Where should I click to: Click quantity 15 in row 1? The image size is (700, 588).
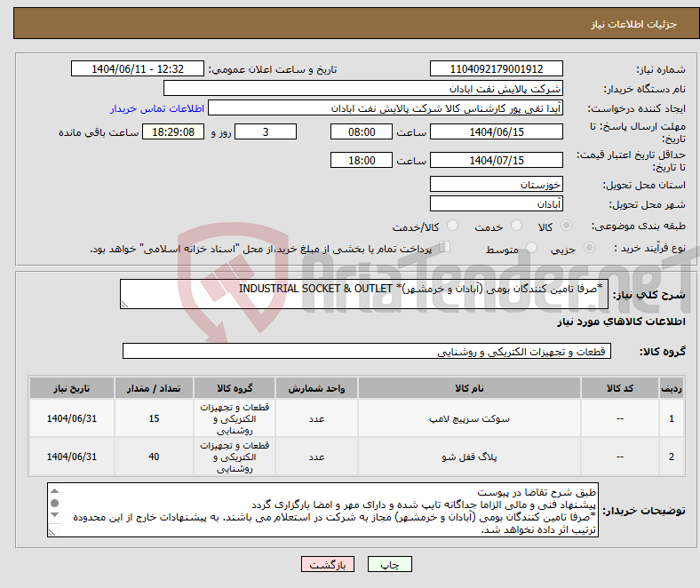154,418
